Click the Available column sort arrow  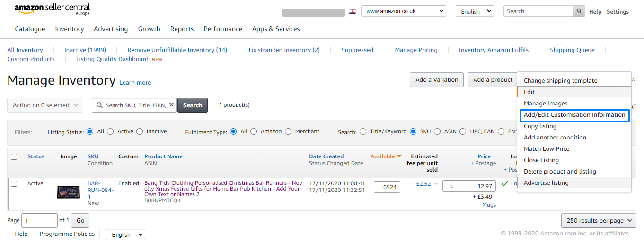(399, 156)
